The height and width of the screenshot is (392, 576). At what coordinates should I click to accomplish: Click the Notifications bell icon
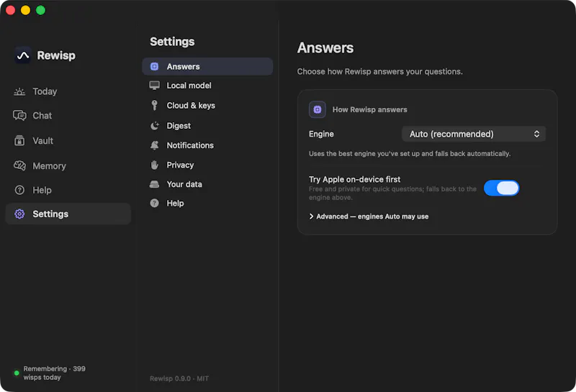155,145
